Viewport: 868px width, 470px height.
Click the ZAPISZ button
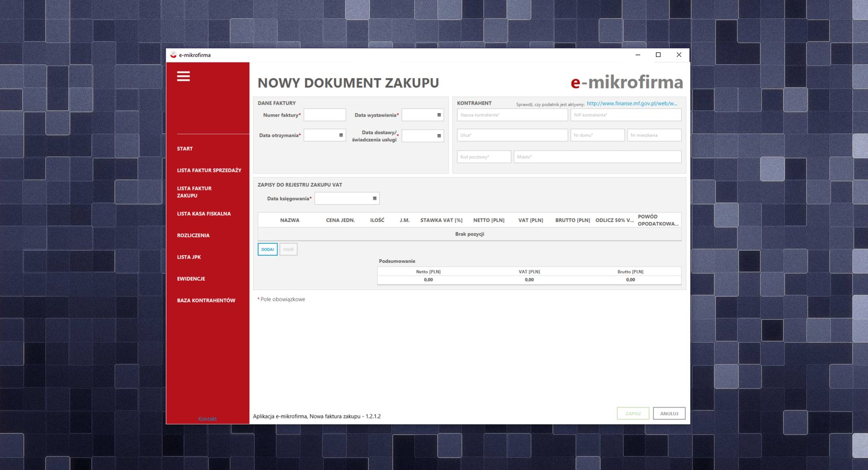[x=633, y=414]
